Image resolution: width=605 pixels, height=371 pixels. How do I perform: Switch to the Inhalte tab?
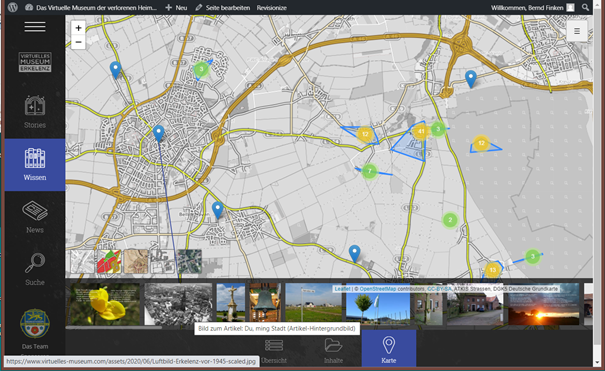click(x=333, y=351)
